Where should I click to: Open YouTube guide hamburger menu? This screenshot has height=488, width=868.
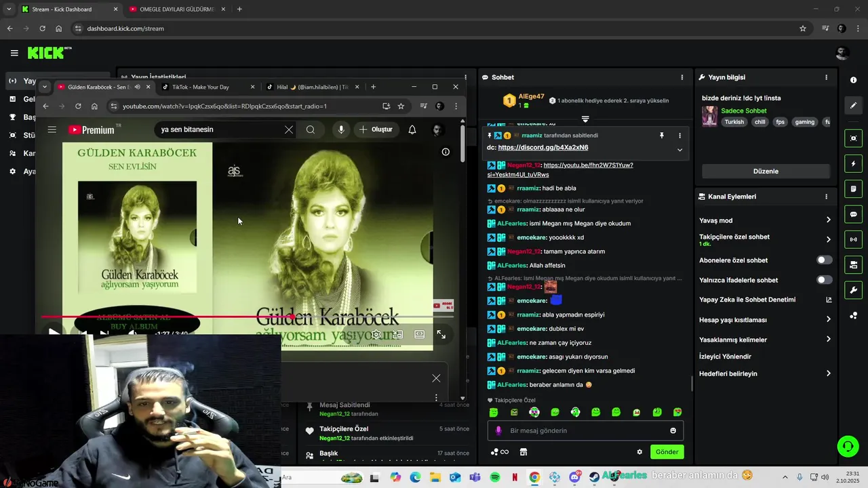click(52, 129)
